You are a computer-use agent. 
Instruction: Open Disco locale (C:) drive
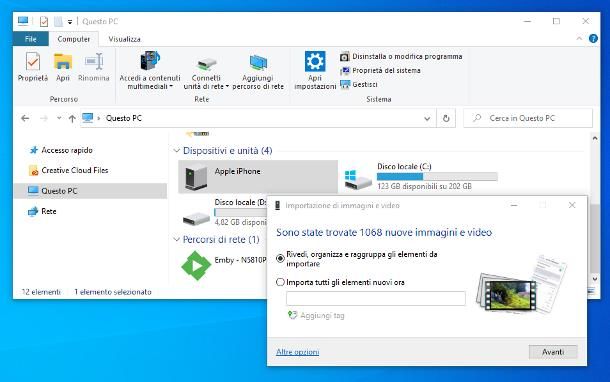pos(421,177)
